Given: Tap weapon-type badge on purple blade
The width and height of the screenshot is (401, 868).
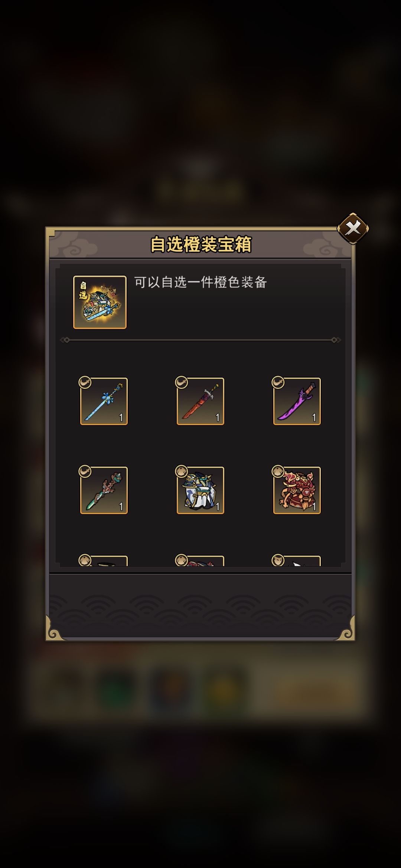Looking at the screenshot, I should pos(278,382).
